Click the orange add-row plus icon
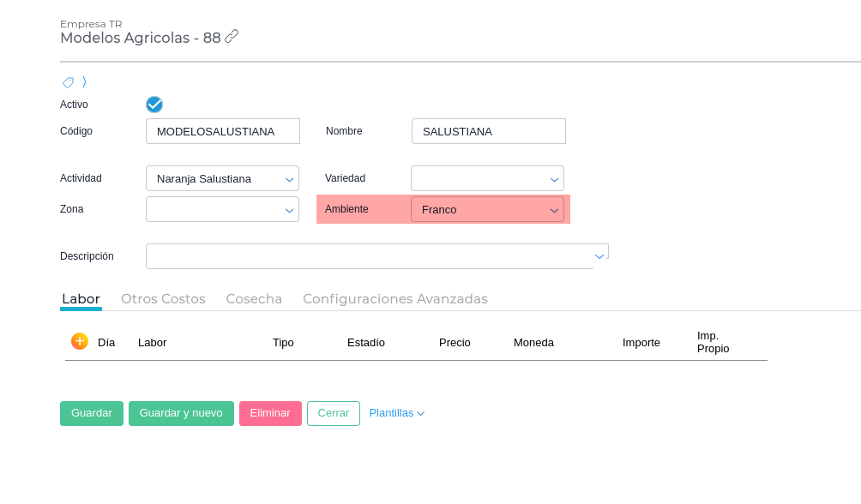The width and height of the screenshot is (861, 504). (x=80, y=341)
